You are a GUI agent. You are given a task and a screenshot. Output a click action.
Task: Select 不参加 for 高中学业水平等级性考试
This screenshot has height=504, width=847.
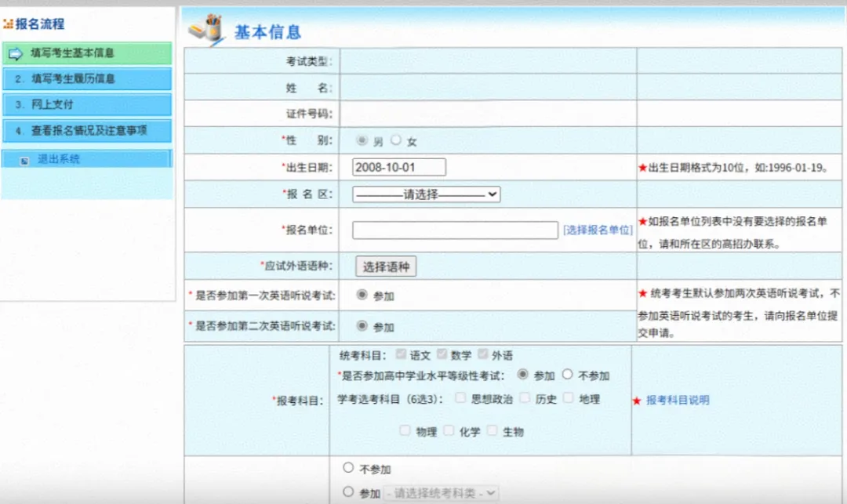tap(567, 374)
